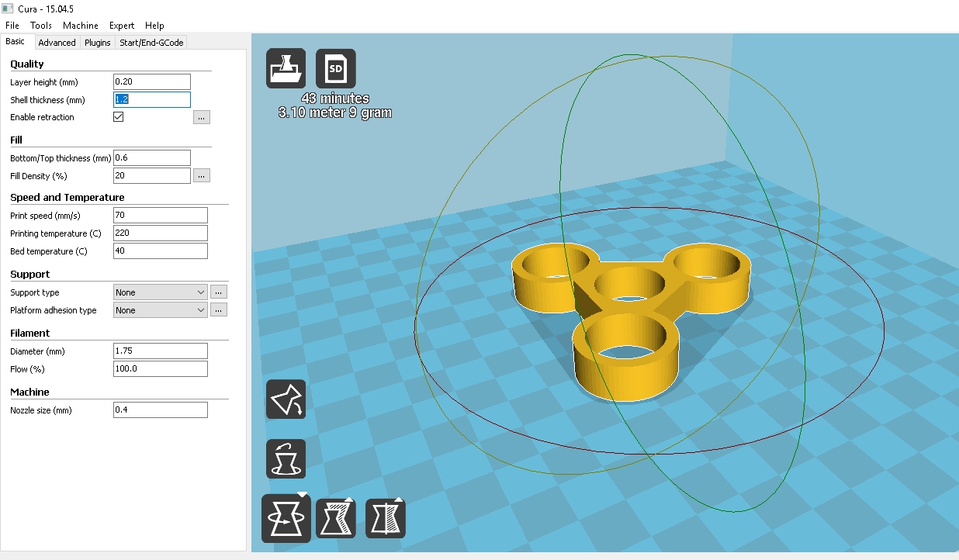Screen dimensions: 959x560
Task: Click the Fill section heading
Action: 16,140
